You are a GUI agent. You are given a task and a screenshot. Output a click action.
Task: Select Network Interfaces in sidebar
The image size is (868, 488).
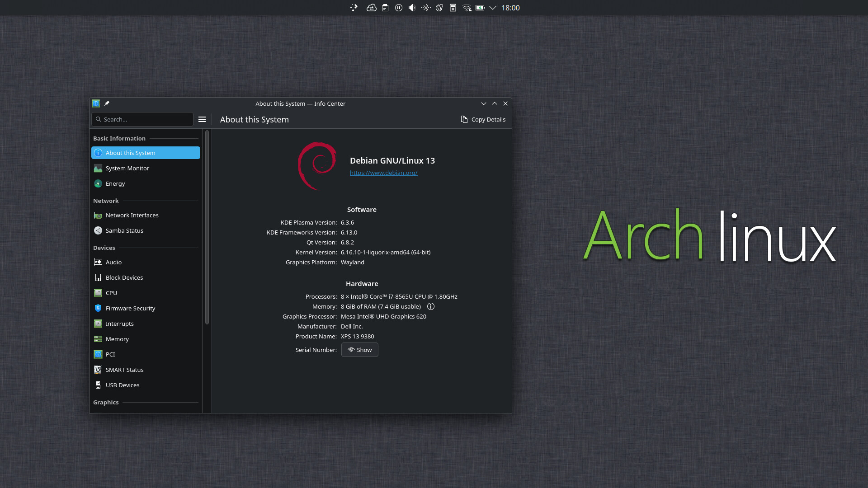tap(132, 215)
